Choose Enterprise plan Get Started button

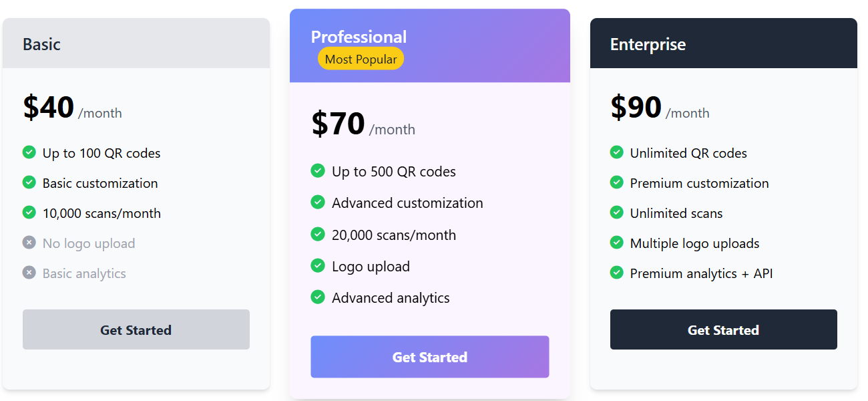[724, 329]
